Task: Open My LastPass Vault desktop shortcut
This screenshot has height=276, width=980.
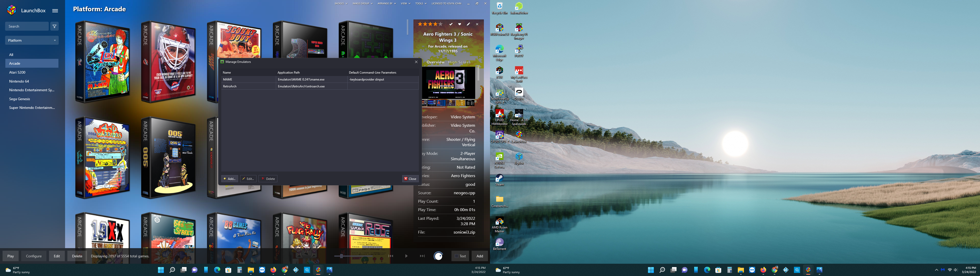Action: [519, 74]
